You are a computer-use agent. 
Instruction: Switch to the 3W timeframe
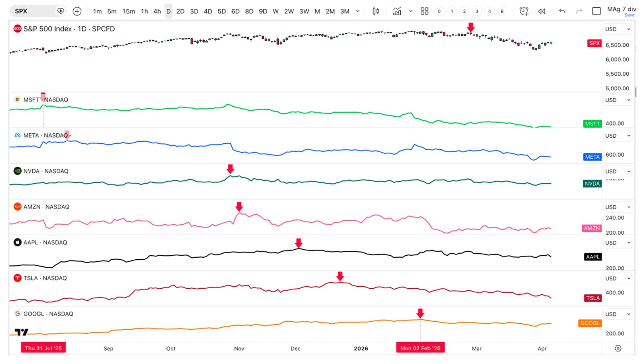pos(304,11)
